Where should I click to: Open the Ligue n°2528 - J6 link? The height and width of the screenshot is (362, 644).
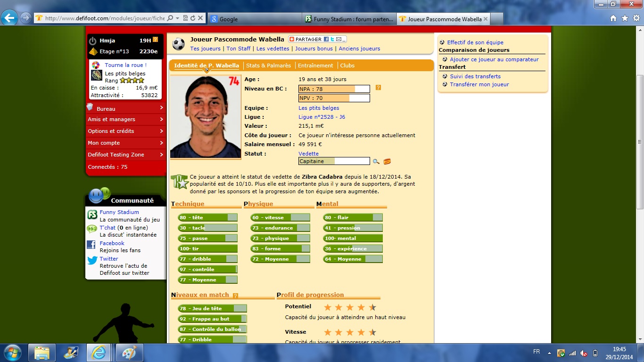click(x=322, y=117)
